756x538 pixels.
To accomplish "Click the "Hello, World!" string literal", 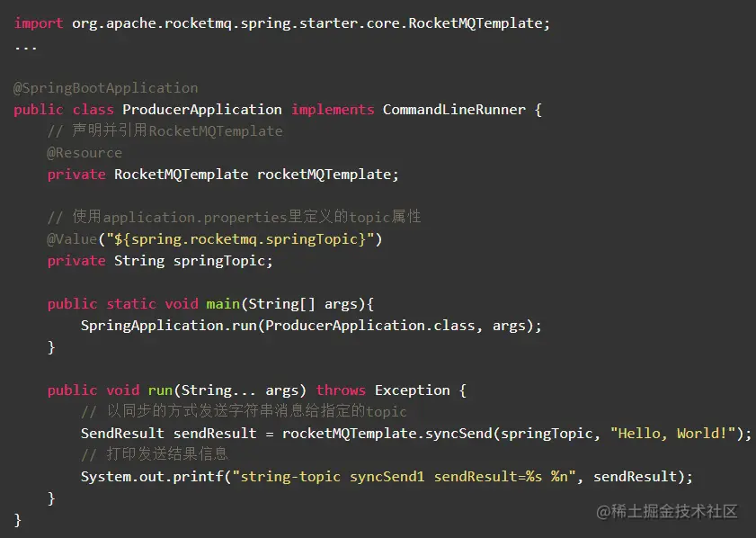I will (673, 434).
